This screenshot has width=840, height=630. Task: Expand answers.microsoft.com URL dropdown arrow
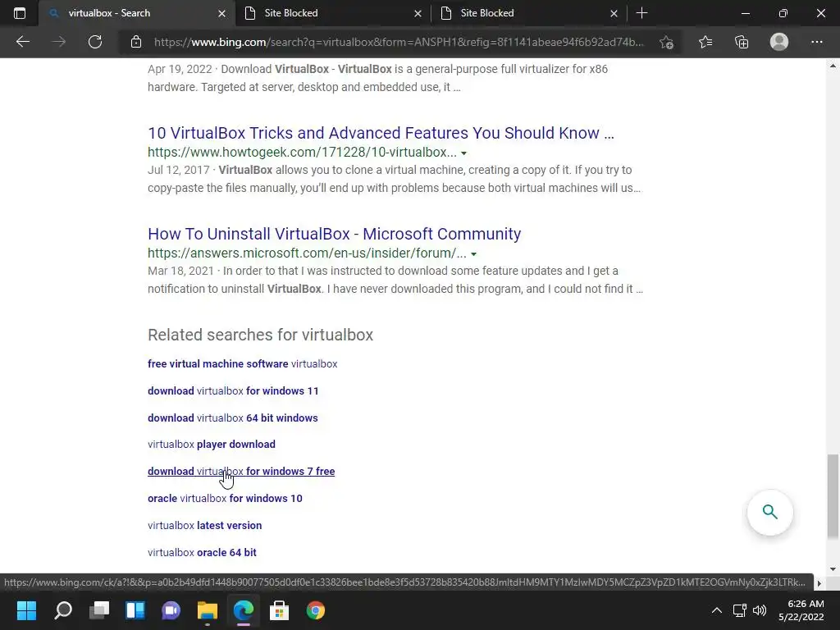473,254
